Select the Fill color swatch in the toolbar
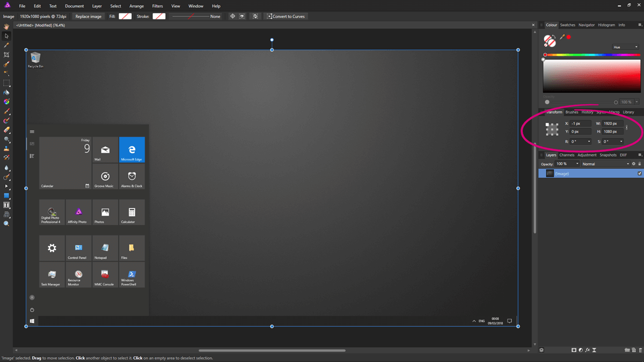The width and height of the screenshot is (644, 362). (125, 16)
